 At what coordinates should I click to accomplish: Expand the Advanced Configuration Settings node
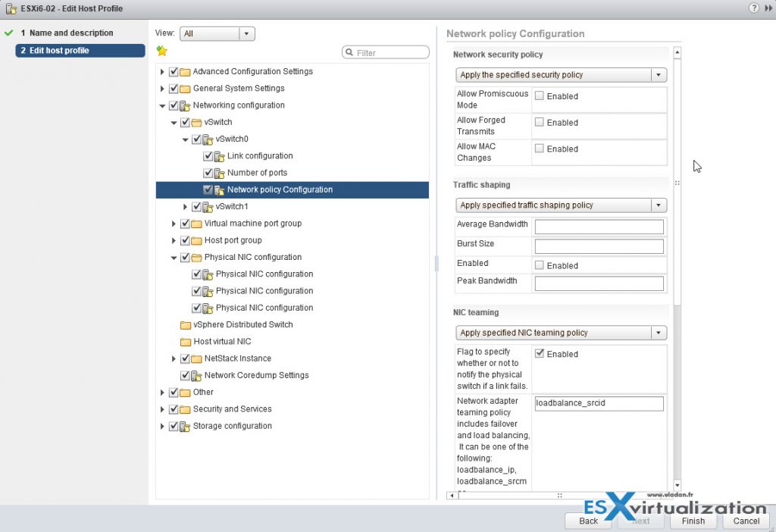click(x=162, y=72)
